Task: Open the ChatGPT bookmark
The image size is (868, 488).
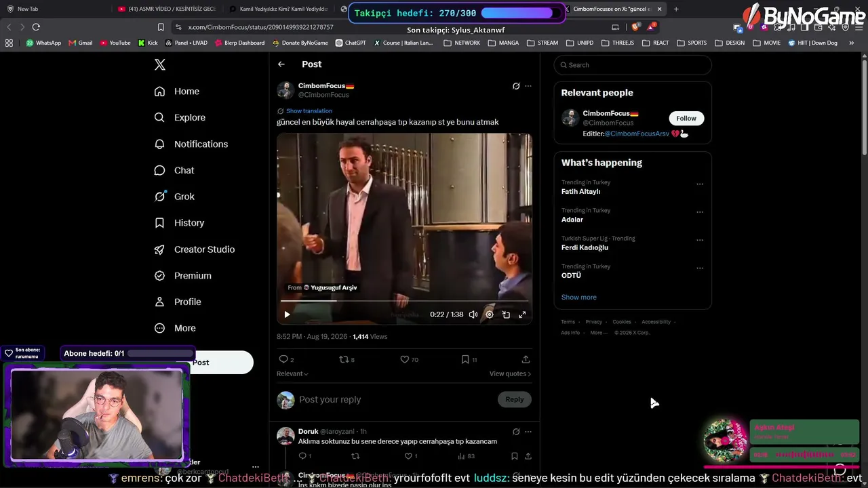Action: point(351,43)
